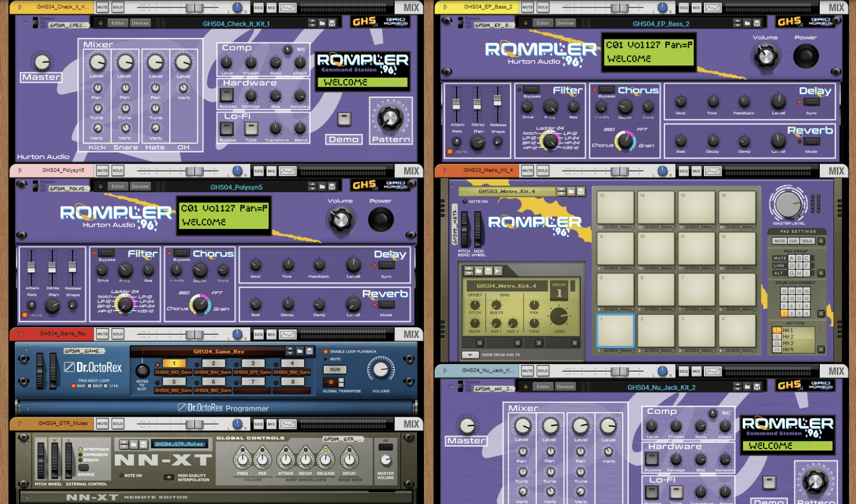
Task: Click the Attack slider on GHS04_EP_Bass_2
Action: click(x=456, y=104)
